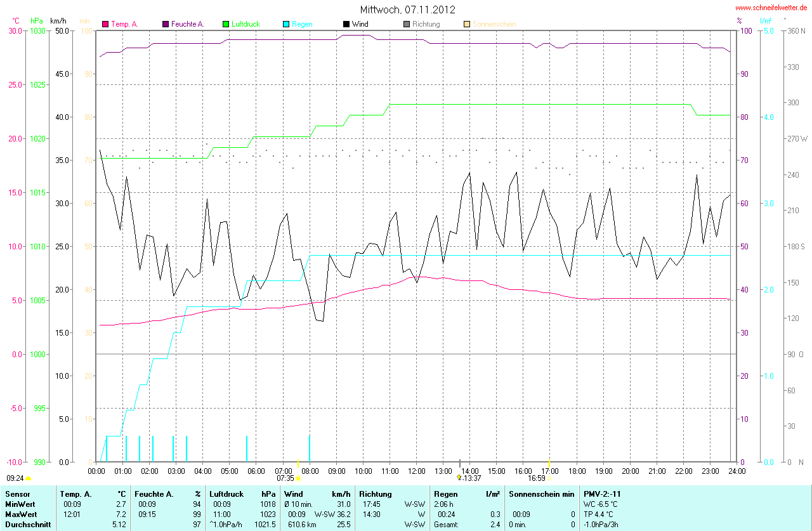Click the average pressure value 1021.5
The image size is (812, 531).
click(x=265, y=525)
